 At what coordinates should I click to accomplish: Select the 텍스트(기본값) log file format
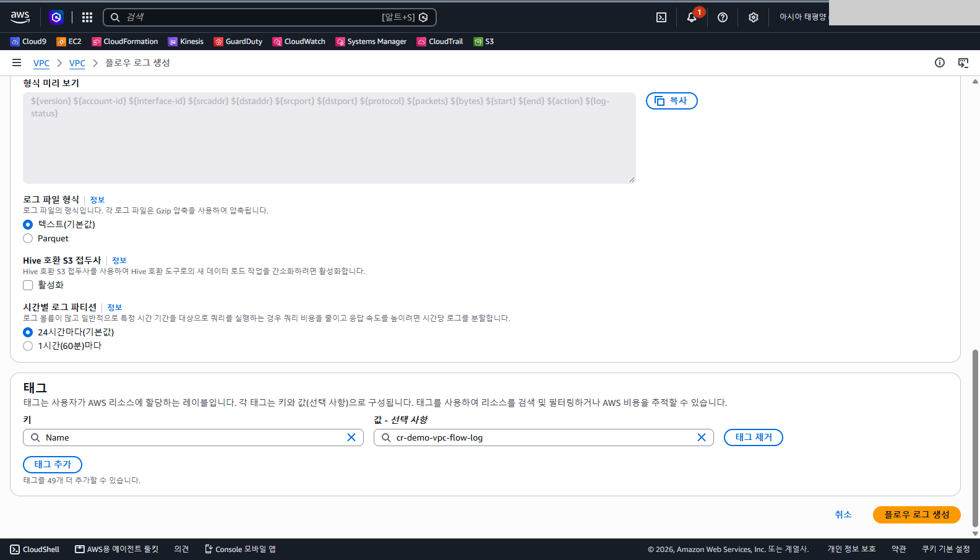point(28,225)
